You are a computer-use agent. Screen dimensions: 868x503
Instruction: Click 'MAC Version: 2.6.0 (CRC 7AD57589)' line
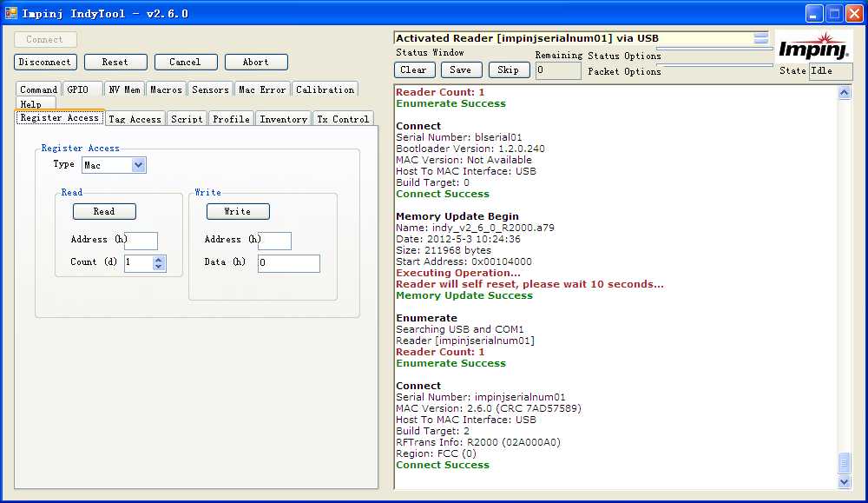pos(488,408)
